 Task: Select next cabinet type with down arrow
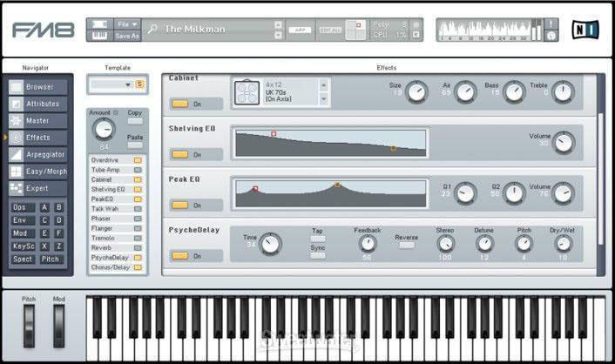[x=324, y=99]
